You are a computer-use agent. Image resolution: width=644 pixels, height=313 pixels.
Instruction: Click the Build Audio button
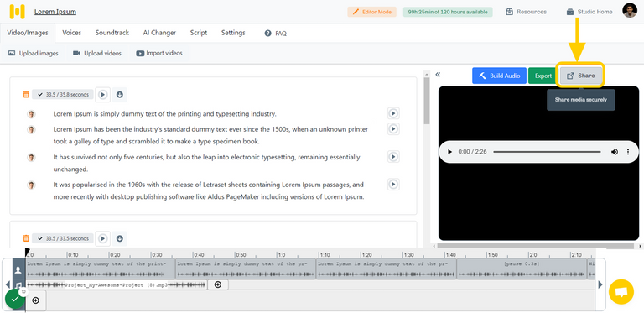click(499, 76)
